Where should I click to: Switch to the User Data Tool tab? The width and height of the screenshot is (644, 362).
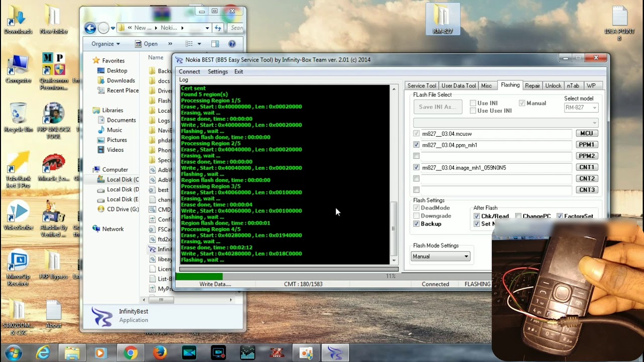click(x=458, y=85)
